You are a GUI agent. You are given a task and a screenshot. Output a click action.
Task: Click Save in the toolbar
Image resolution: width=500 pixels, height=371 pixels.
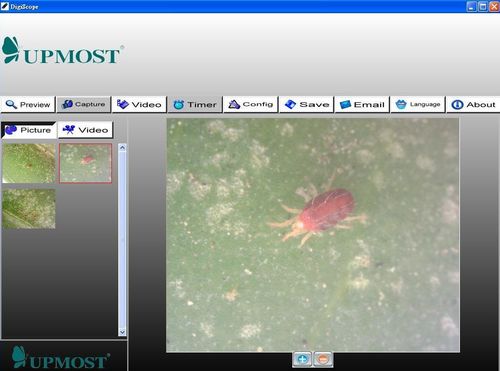pos(306,105)
